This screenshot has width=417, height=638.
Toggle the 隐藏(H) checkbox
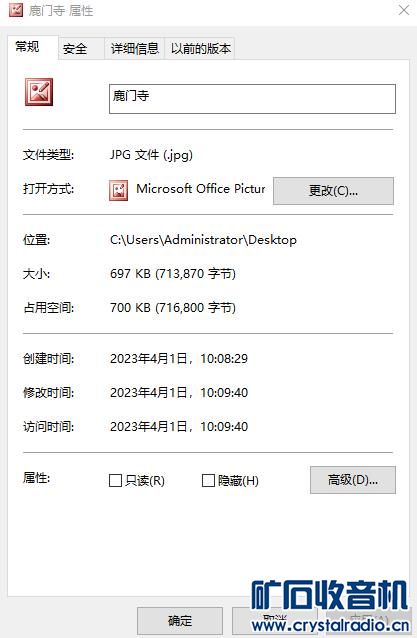click(x=208, y=481)
